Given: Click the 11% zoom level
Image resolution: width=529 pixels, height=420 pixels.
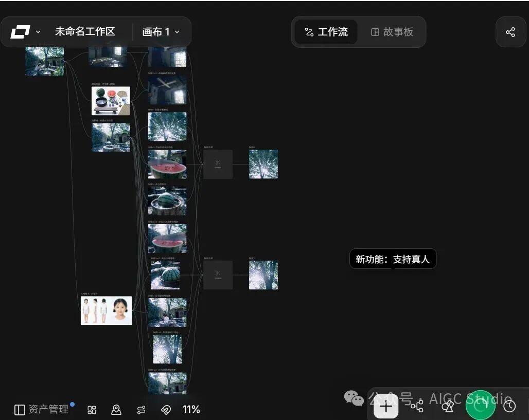Looking at the screenshot, I should click(x=191, y=410).
